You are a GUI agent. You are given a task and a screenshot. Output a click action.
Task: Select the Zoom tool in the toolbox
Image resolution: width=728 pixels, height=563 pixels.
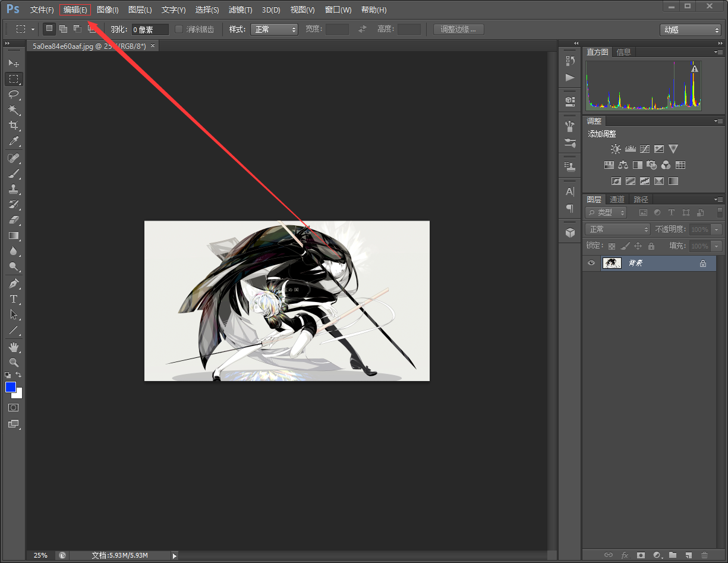coord(14,362)
